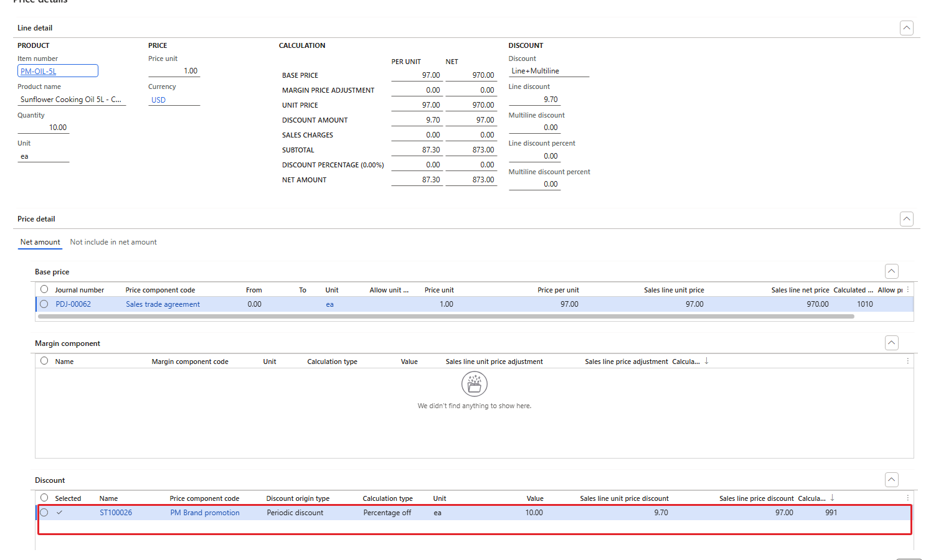This screenshot has height=560, width=931.
Task: Open journal PDJ-00062 link
Action: pyautogui.click(x=73, y=304)
